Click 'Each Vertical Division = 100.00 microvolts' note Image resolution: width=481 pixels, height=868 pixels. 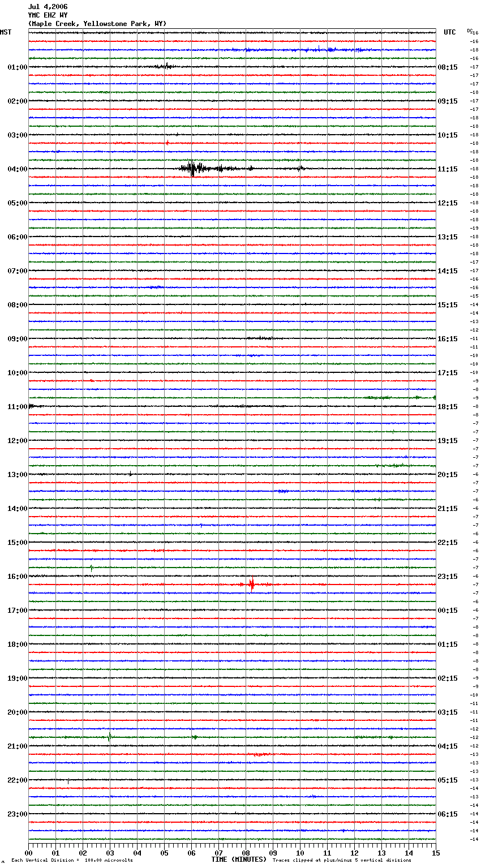click(x=72, y=861)
